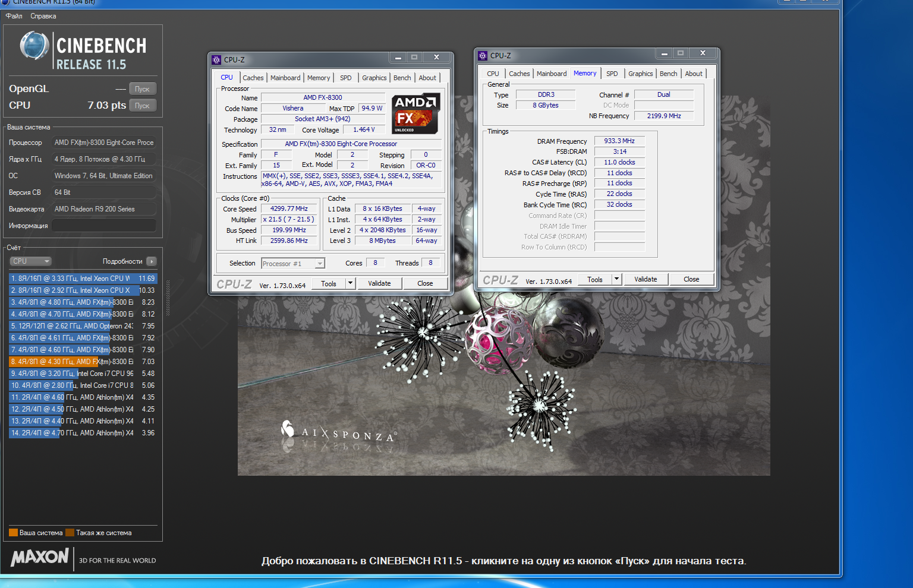
Task: Open the CPU ranking type dropdown
Action: pyautogui.click(x=30, y=261)
